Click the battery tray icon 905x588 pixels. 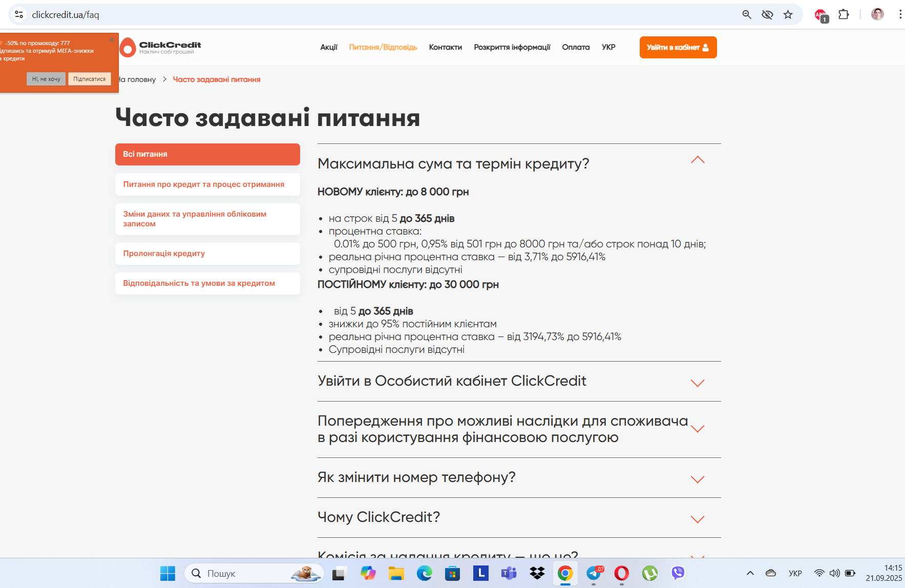pyautogui.click(x=850, y=573)
